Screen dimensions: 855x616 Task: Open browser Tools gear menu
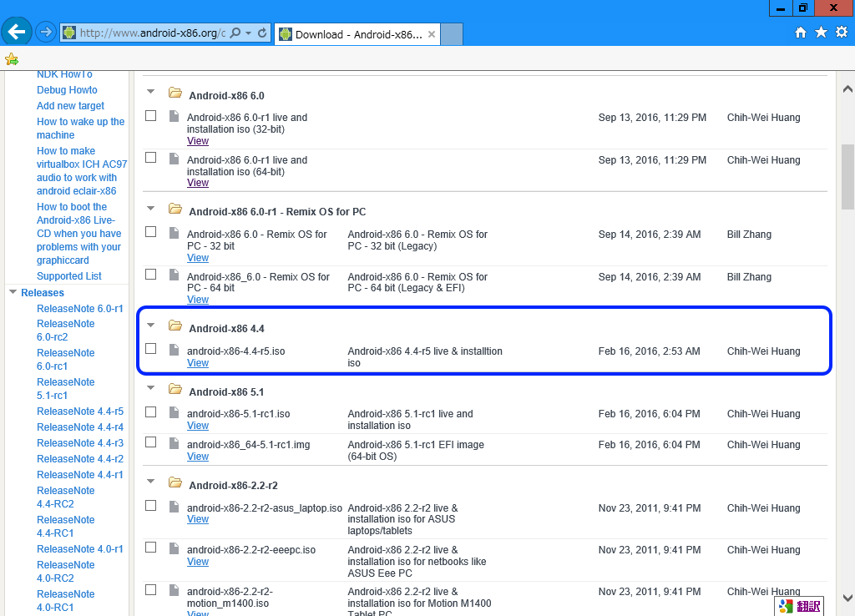coord(842,33)
